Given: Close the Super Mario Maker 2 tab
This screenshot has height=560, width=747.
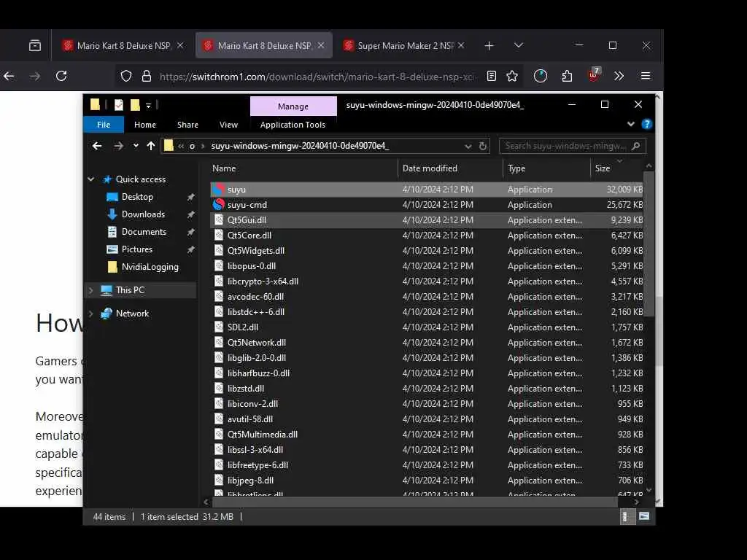Looking at the screenshot, I should pyautogui.click(x=461, y=45).
